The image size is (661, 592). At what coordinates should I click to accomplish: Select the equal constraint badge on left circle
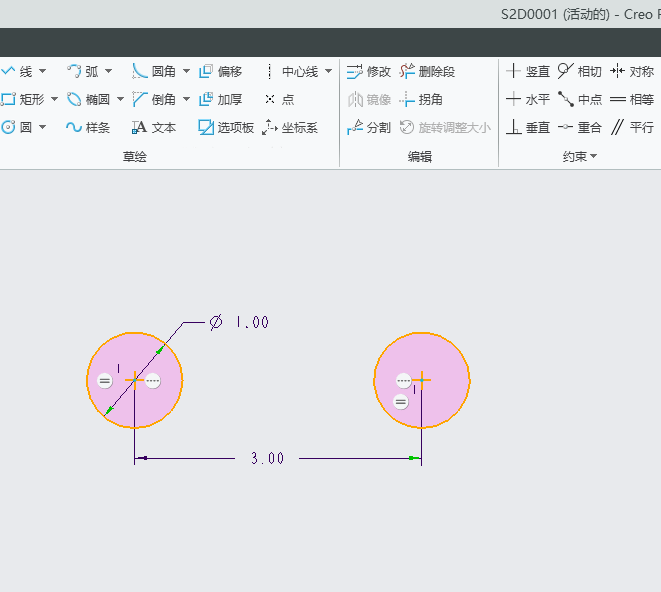(105, 381)
